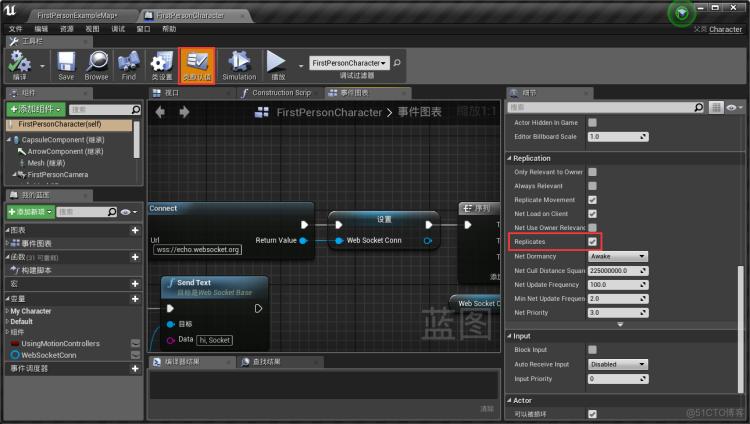Open the class settings gear icon
The width and height of the screenshot is (750, 424).
tap(162, 65)
